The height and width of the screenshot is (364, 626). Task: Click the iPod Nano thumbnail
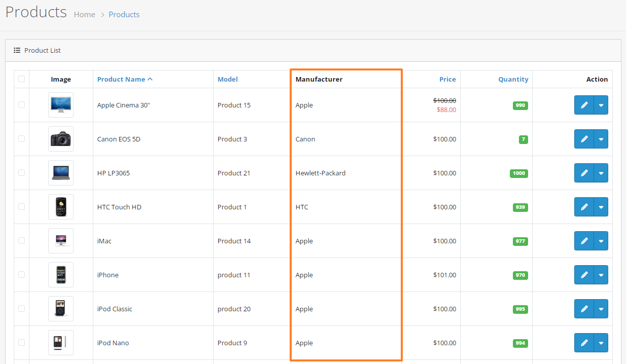point(61,343)
